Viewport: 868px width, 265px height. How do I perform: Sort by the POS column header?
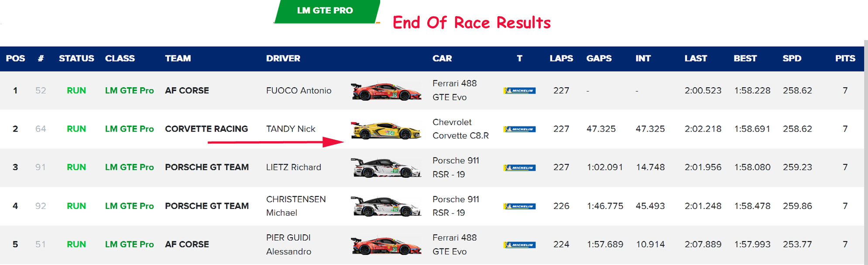15,58
